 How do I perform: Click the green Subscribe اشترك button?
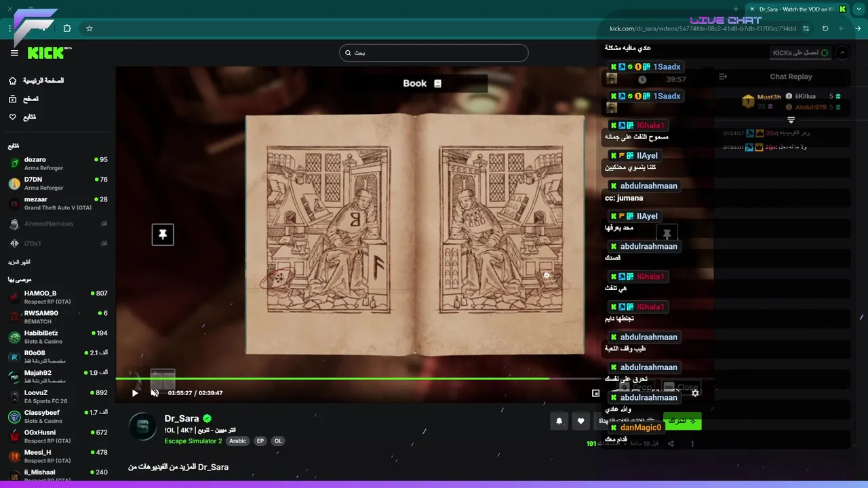[x=682, y=421]
